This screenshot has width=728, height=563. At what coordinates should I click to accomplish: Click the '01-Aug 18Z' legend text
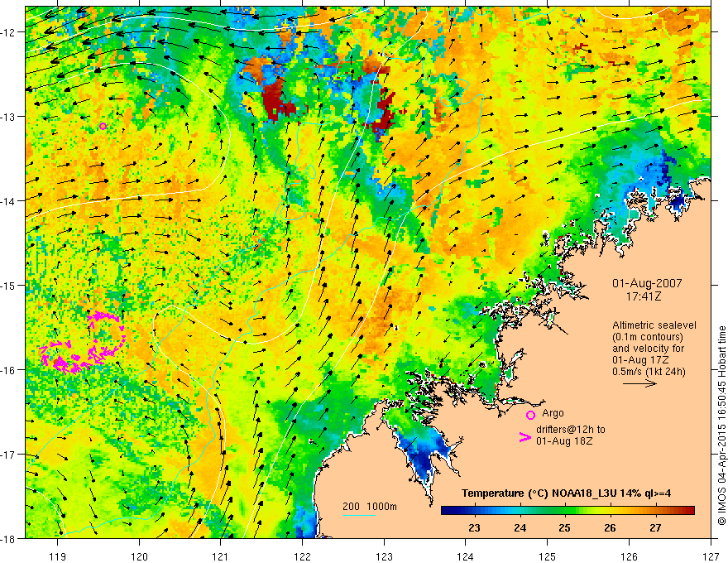564,440
